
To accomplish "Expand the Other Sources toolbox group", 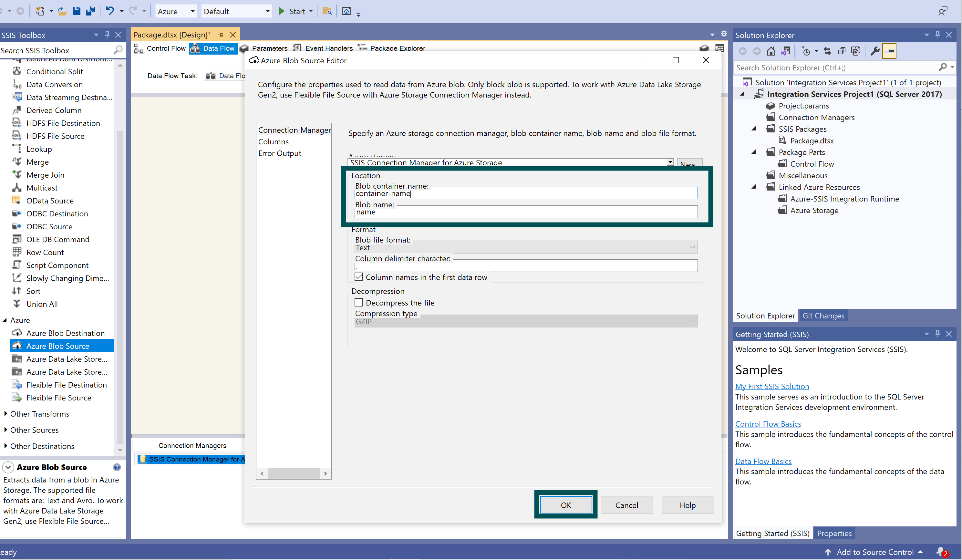I will [5, 430].
